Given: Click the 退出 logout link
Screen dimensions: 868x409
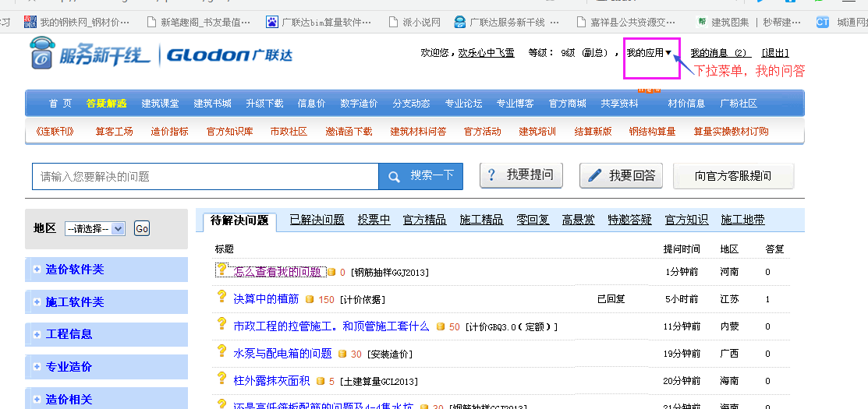Looking at the screenshot, I should coord(775,53).
